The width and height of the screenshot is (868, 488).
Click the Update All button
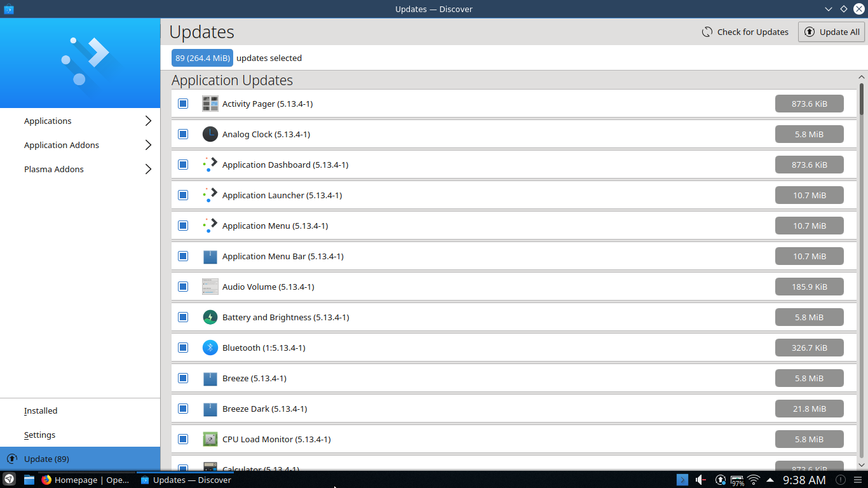point(832,32)
